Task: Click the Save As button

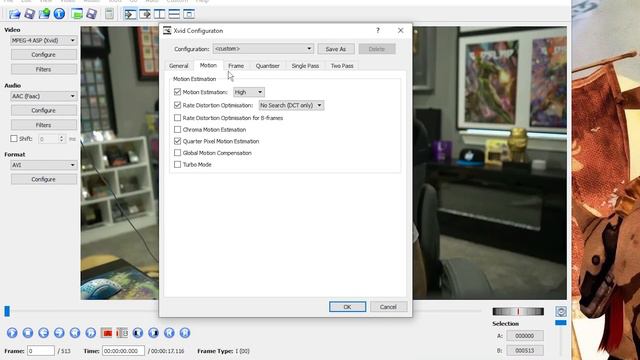Action: coord(336,49)
